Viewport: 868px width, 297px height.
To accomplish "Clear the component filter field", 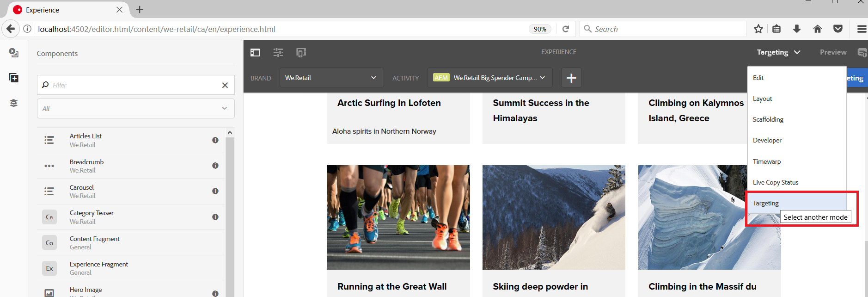I will [x=225, y=85].
